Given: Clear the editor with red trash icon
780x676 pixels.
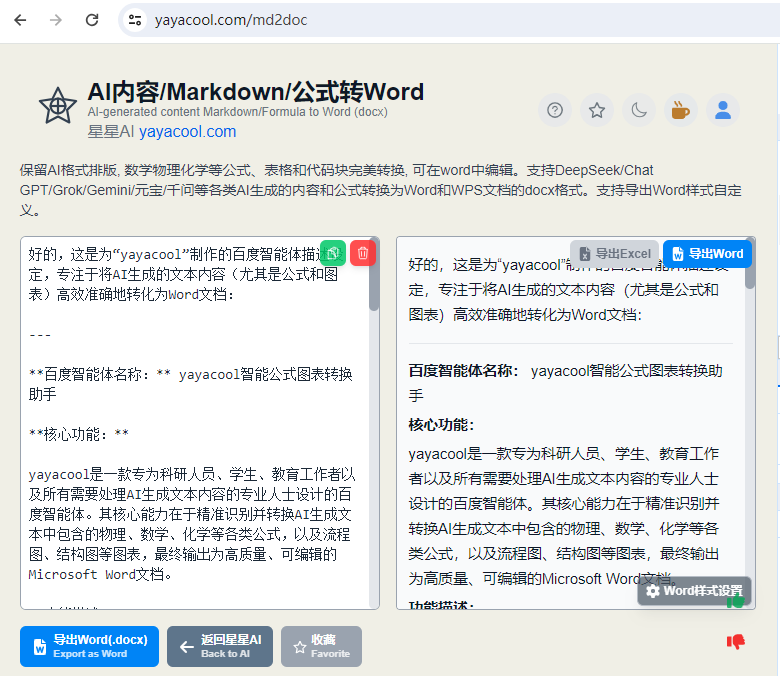Looking at the screenshot, I should tap(363, 253).
